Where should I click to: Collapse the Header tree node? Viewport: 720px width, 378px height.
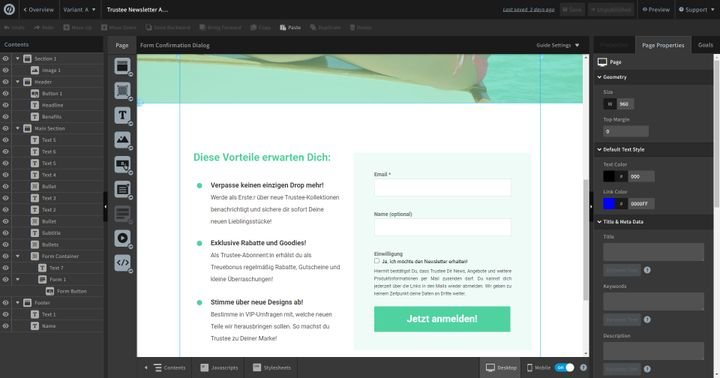(17, 82)
